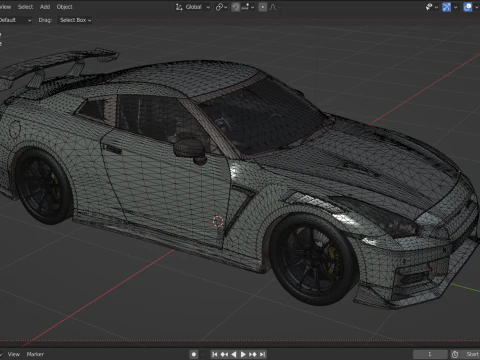Toggle proportional editing
The image size is (480, 360).
tap(263, 7)
